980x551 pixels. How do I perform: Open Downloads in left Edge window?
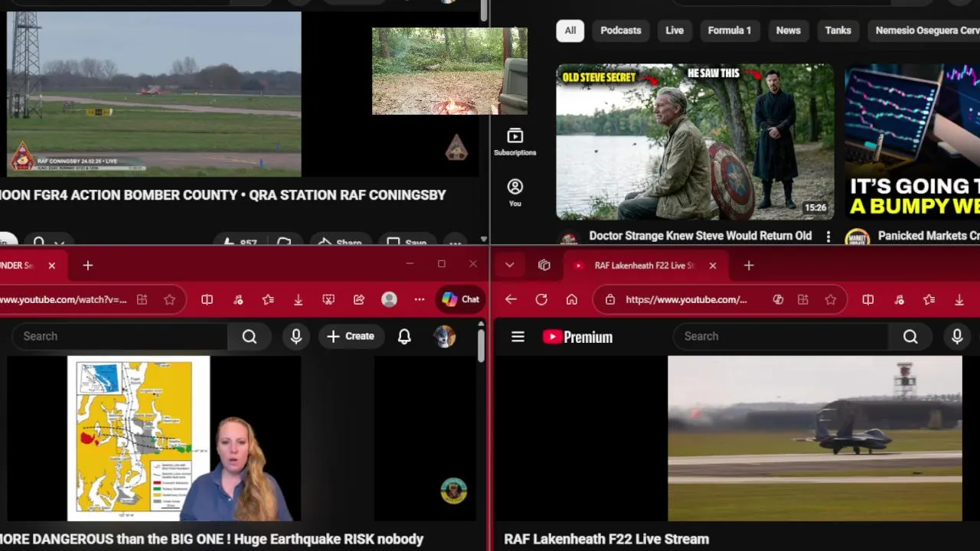[x=299, y=300]
